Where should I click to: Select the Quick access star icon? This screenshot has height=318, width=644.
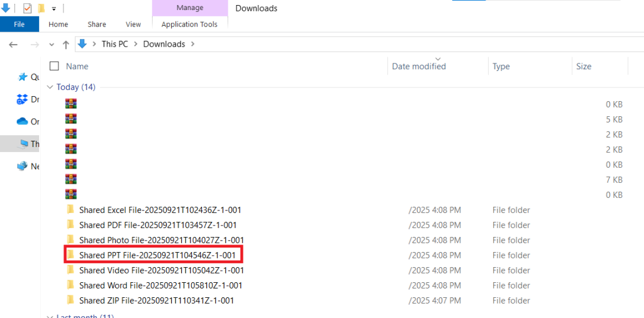click(23, 77)
